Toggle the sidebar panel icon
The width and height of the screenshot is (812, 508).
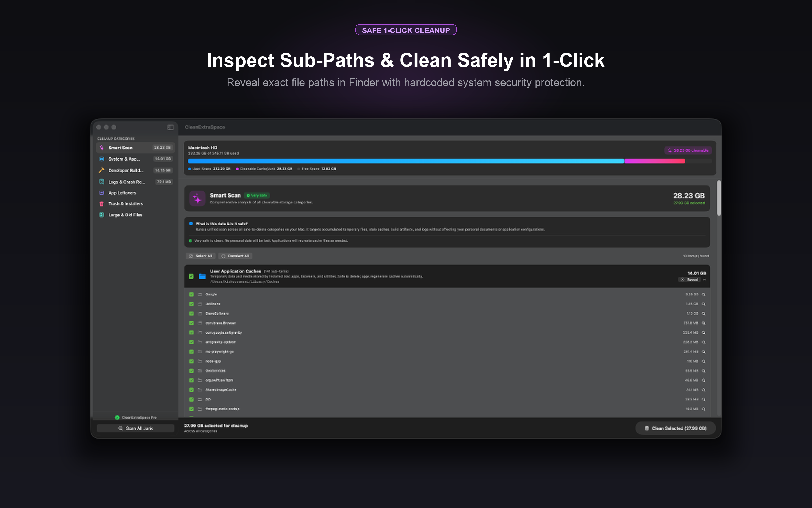171,127
